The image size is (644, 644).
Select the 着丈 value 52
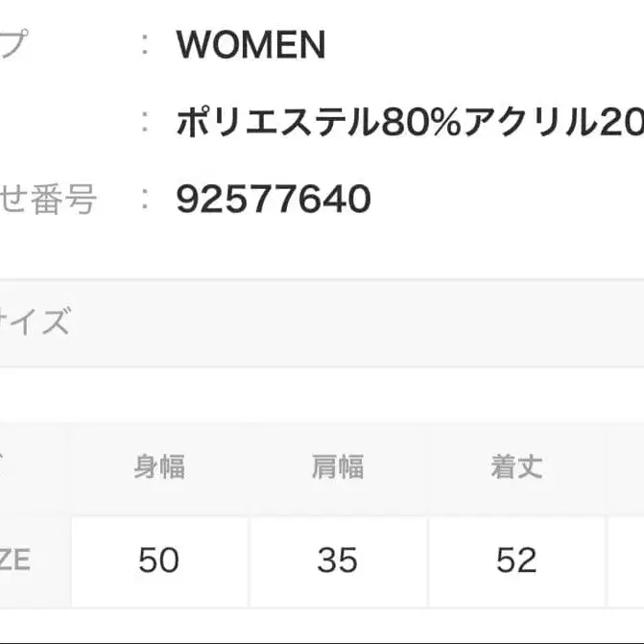click(x=516, y=560)
